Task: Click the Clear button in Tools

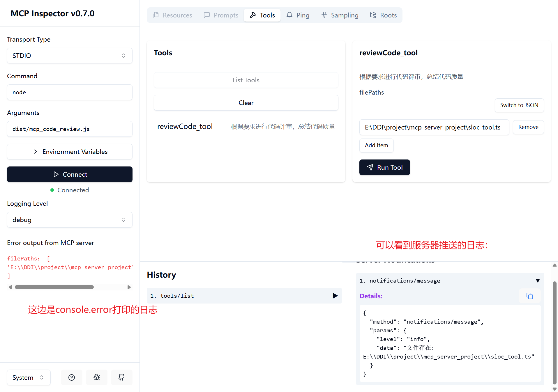Action: [246, 103]
